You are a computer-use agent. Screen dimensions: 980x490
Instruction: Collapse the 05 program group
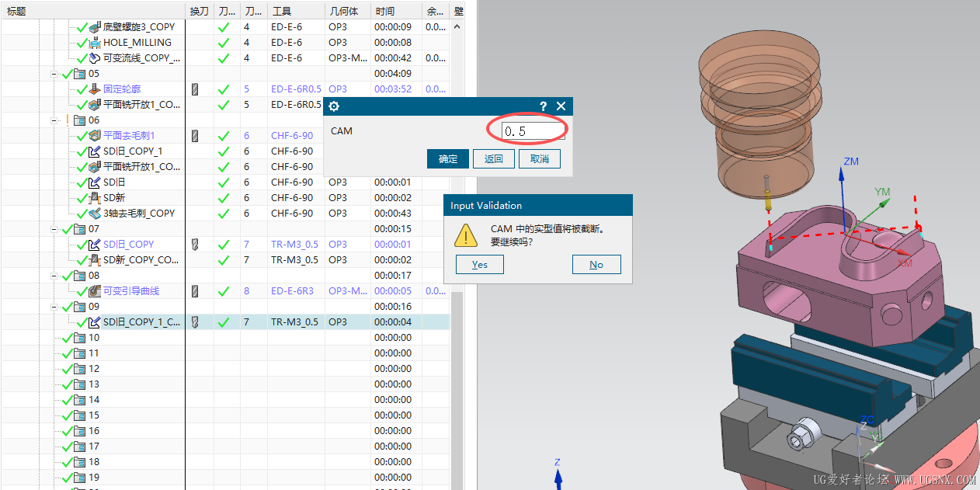point(55,74)
